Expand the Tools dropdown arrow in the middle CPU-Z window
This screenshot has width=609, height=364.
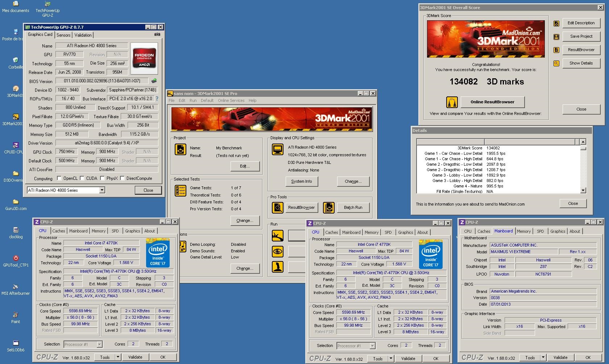coord(391,359)
